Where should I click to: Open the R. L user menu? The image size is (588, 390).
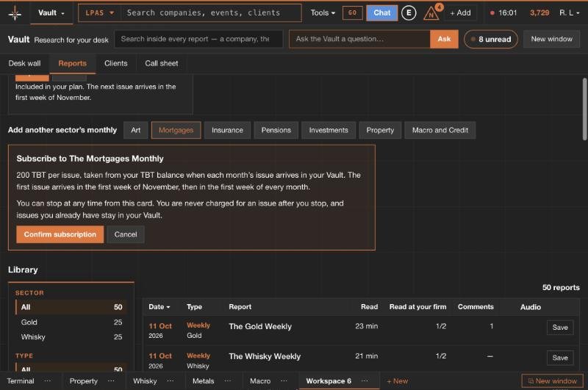click(x=569, y=13)
